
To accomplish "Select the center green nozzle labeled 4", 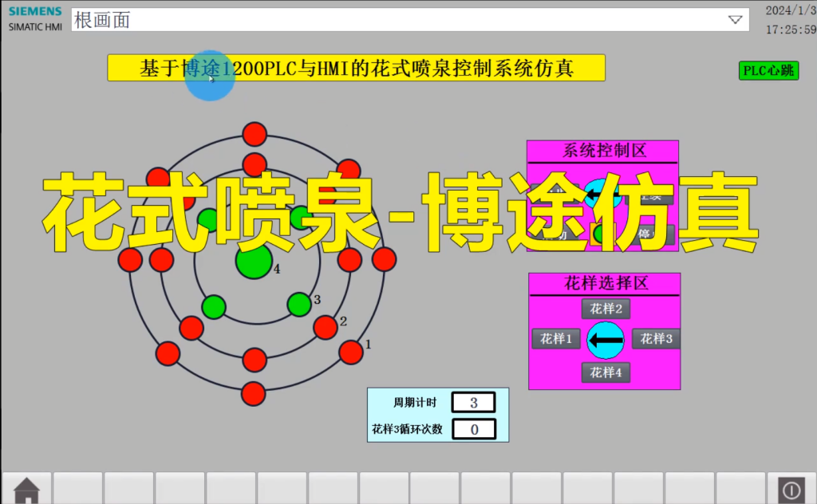I will (255, 263).
